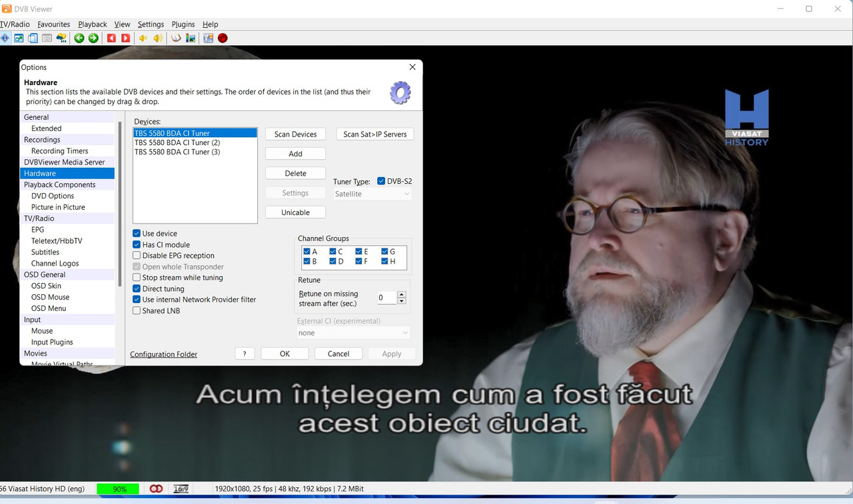Click the picture color settings icon
The height and width of the screenshot is (504, 853).
click(x=191, y=38)
